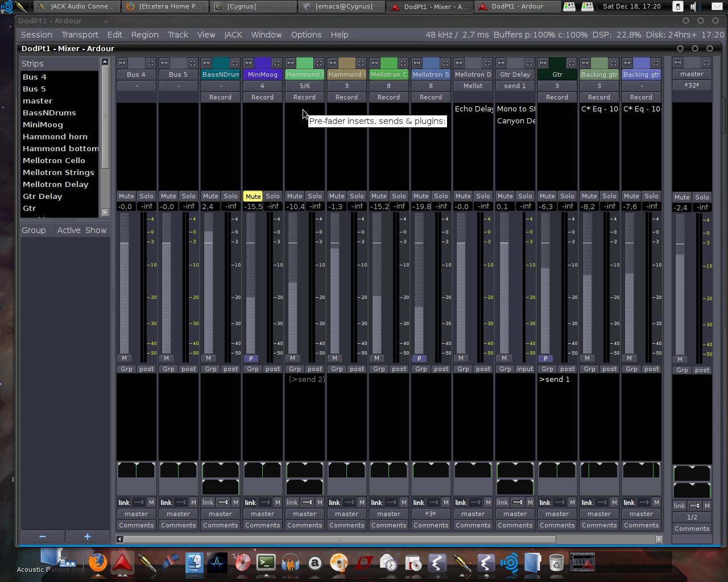Switch to 'DodPt1 - Ardour' taskbar window

tap(517, 6)
